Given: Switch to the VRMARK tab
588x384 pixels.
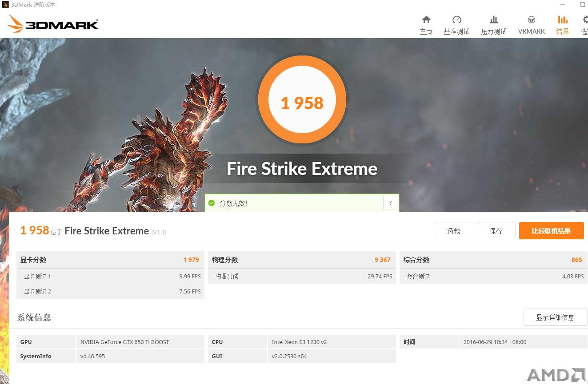Looking at the screenshot, I should (532, 25).
